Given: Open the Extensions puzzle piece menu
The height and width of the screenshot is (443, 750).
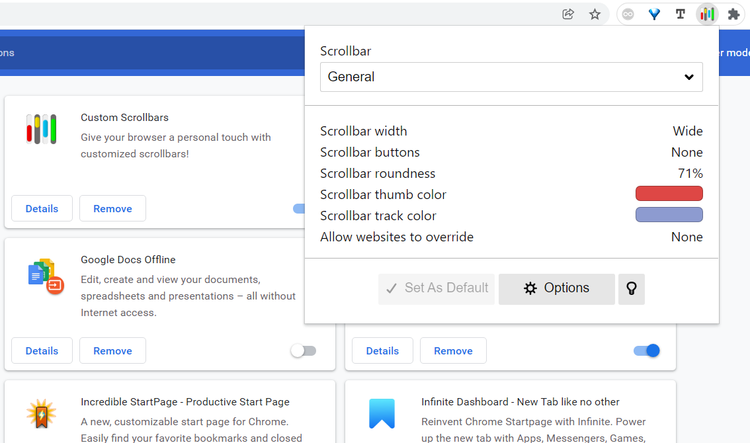Looking at the screenshot, I should (734, 14).
